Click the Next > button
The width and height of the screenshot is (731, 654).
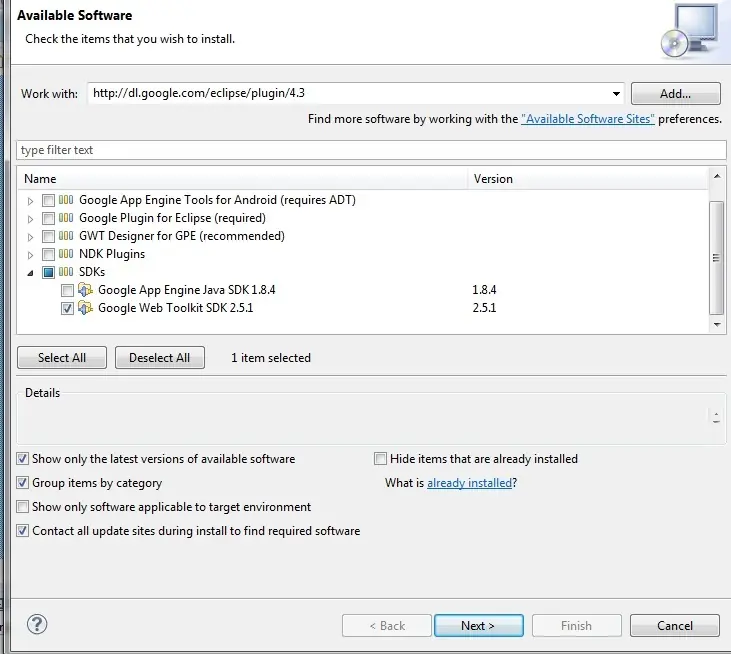pyautogui.click(x=478, y=625)
